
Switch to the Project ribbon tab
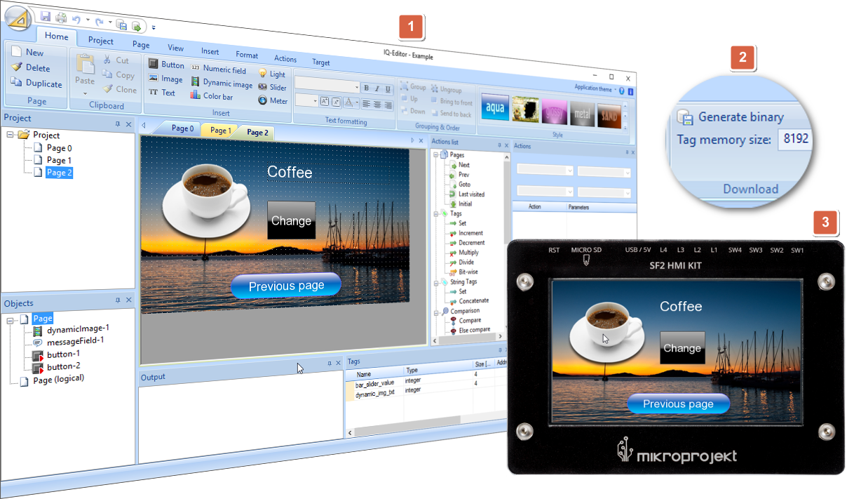(100, 41)
